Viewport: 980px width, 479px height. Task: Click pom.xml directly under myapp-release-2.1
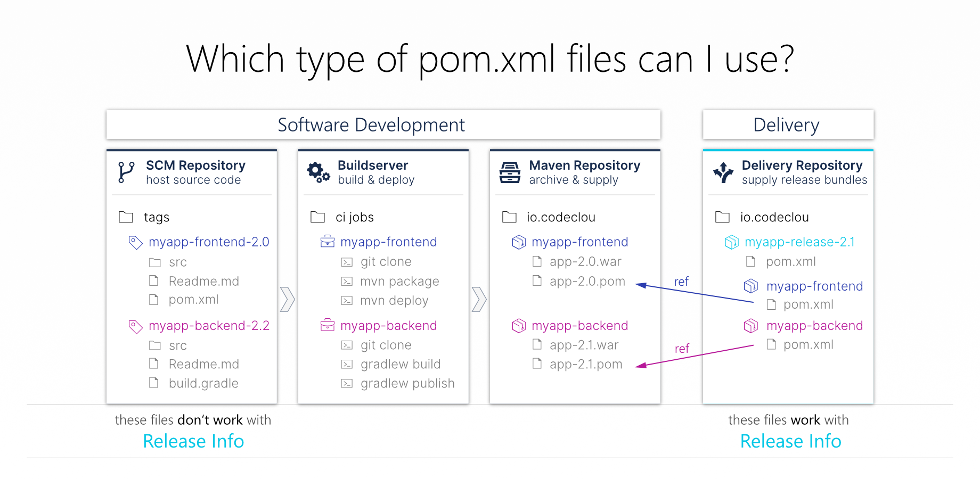click(791, 262)
